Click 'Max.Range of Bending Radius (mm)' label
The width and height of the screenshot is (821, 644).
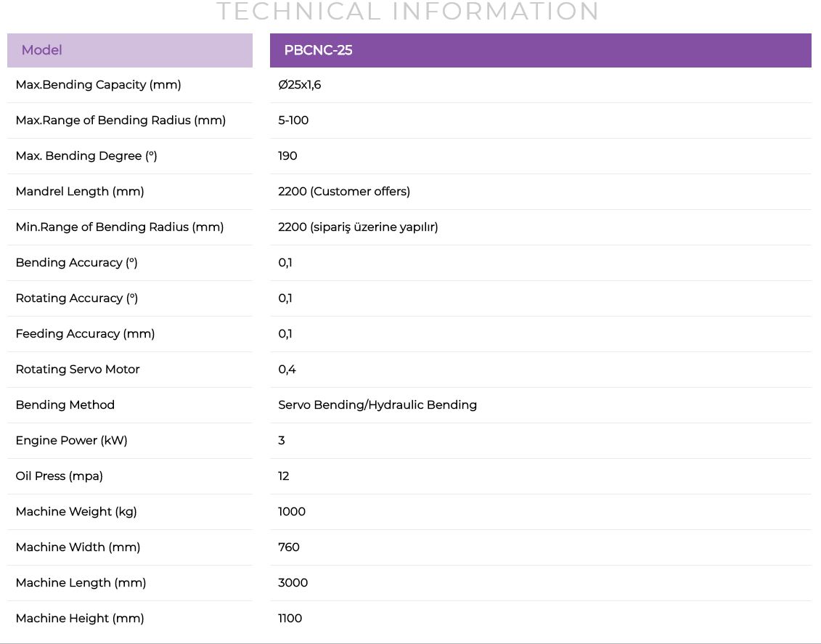[121, 121]
